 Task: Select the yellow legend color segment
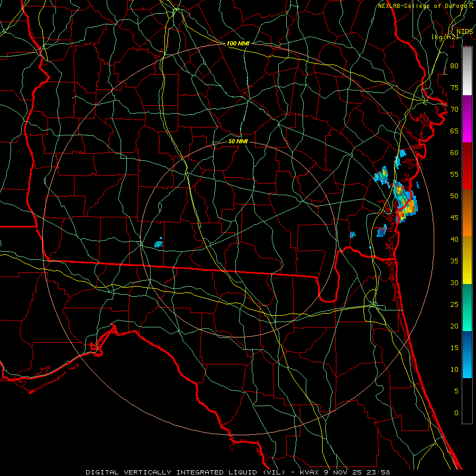[467, 260]
